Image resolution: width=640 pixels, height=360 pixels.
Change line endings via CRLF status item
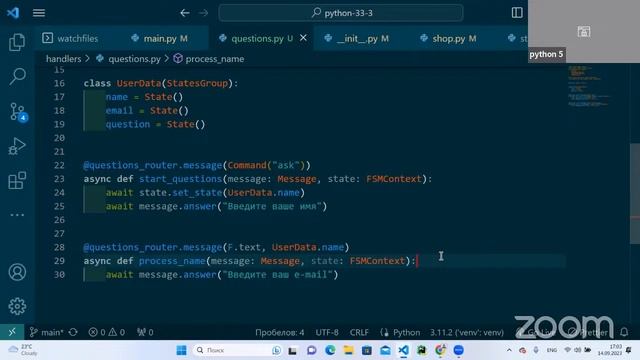point(359,332)
